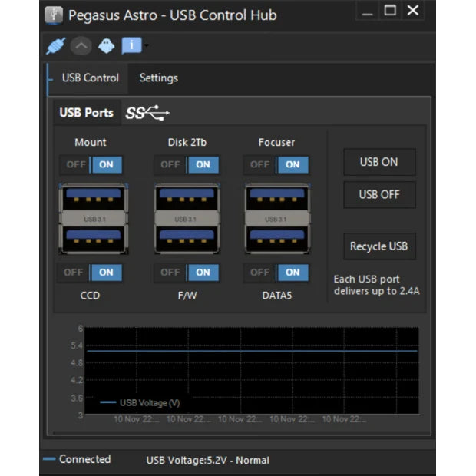476x476 pixels.
Task: Toggle the DATA5 port switch
Action: pyautogui.click(x=276, y=273)
